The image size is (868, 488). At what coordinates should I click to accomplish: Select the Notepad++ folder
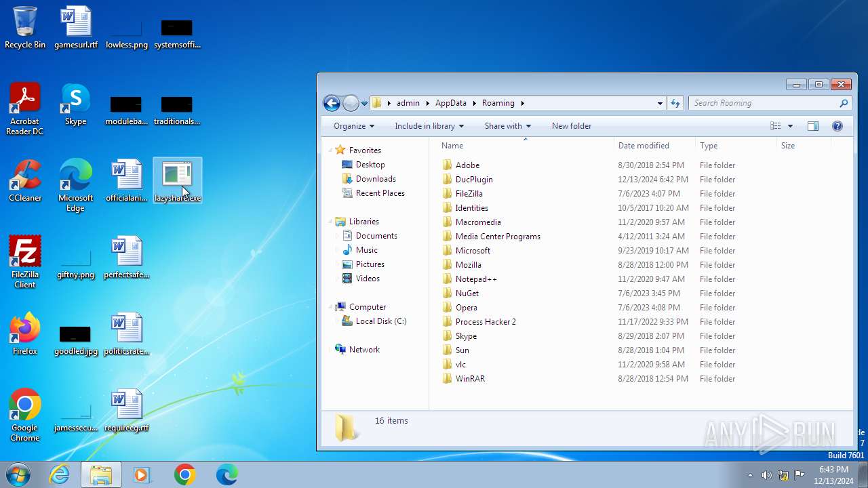[x=476, y=279]
